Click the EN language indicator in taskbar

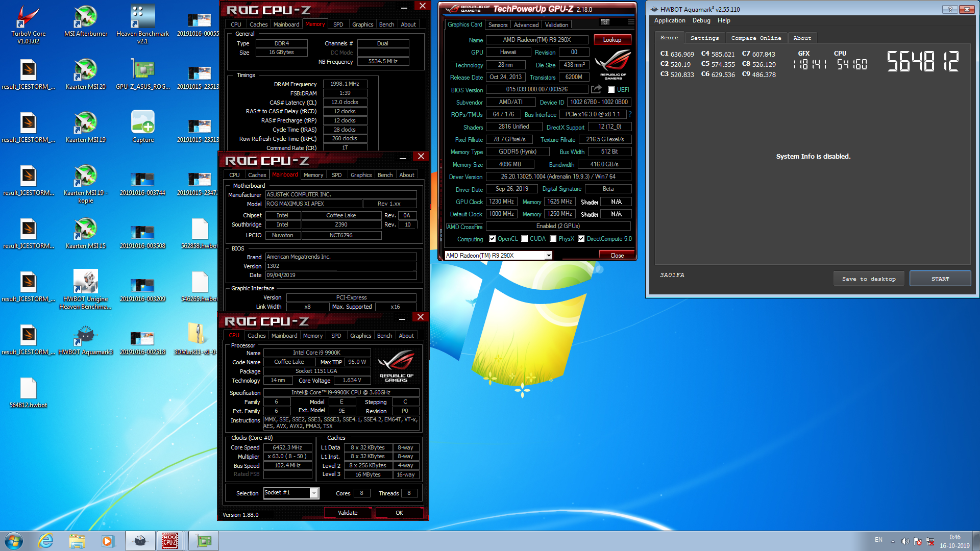point(878,540)
